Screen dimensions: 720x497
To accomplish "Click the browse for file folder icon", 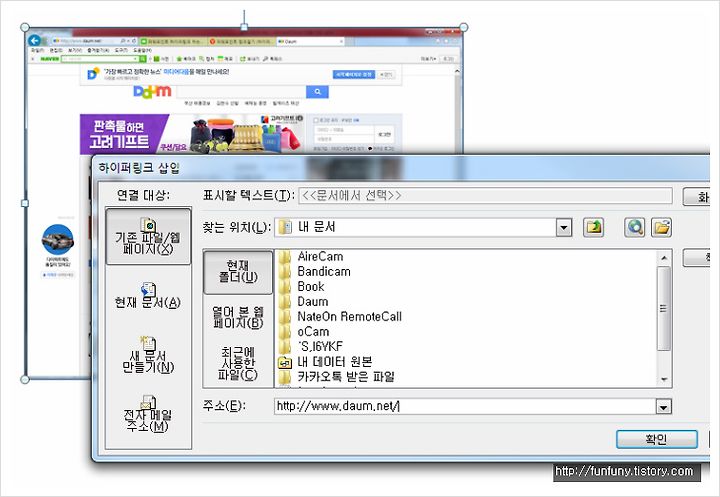I will [x=661, y=227].
